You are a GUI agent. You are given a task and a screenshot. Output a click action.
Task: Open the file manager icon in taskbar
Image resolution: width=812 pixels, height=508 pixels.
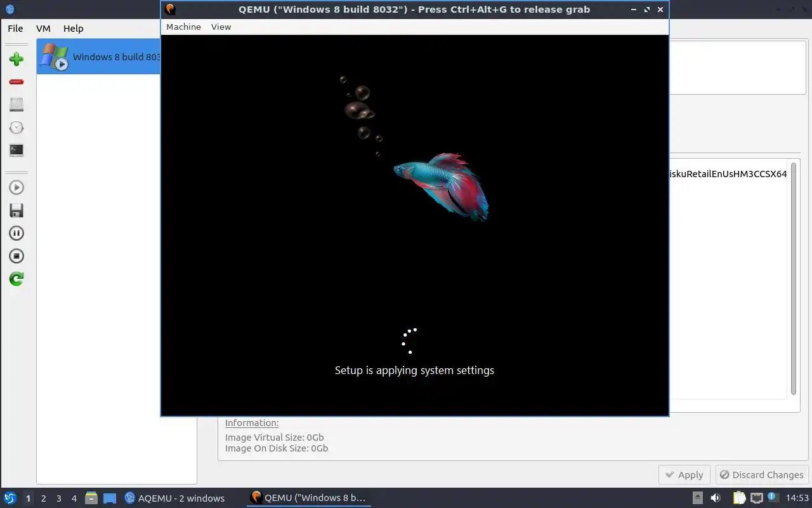pos(91,498)
